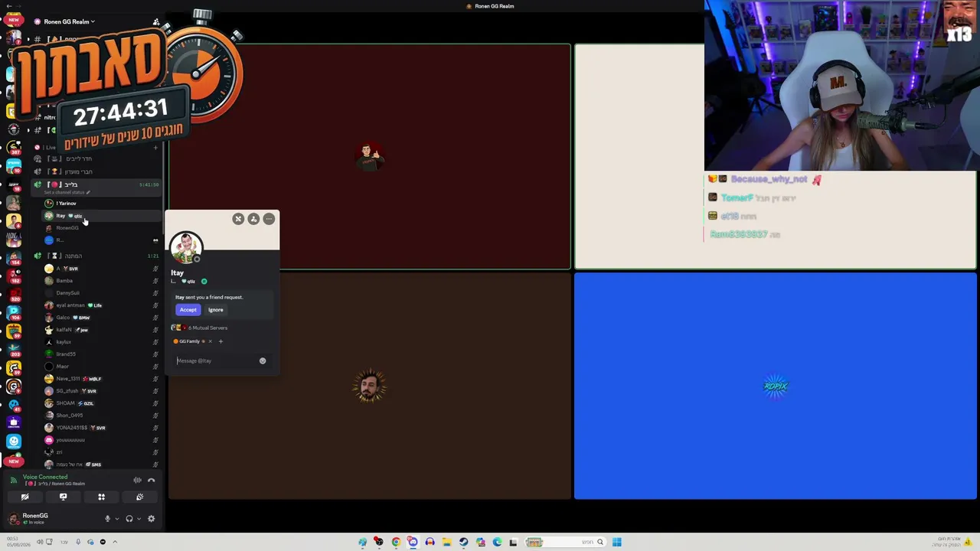Open the Ronen GG Realm server dropdown
The width and height of the screenshot is (980, 551).
click(x=69, y=21)
